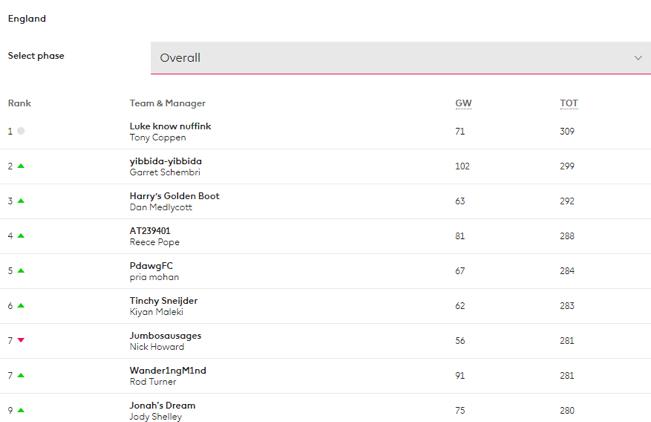Open the Select phase dropdown
The height and width of the screenshot is (422, 651).
coord(400,58)
